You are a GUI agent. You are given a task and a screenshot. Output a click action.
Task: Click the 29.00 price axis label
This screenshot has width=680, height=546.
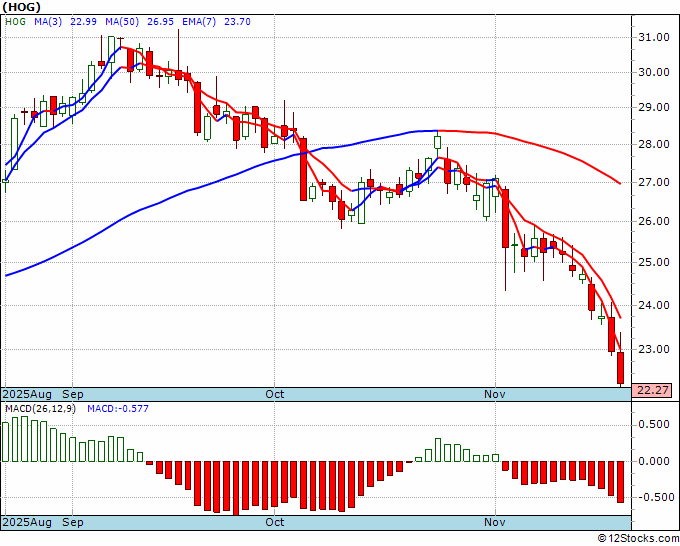tap(654, 107)
